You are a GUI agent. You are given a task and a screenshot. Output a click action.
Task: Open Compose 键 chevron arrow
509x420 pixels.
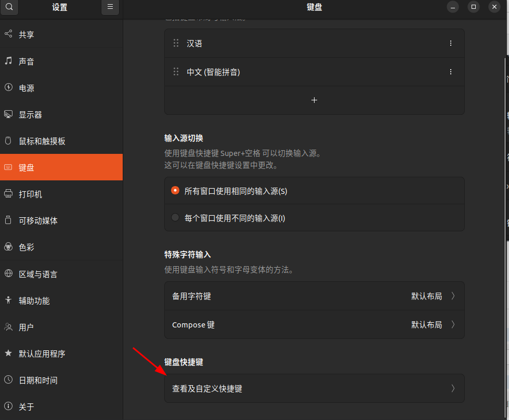453,324
